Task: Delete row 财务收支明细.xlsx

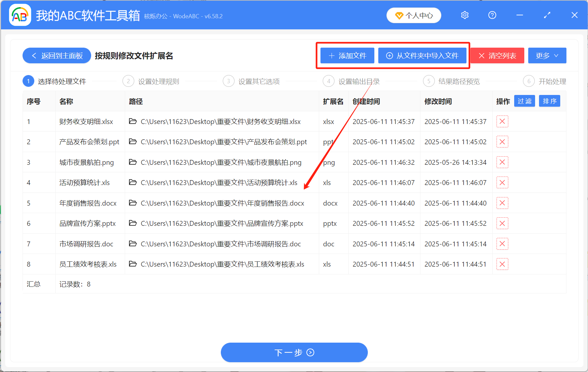Action: tap(502, 121)
